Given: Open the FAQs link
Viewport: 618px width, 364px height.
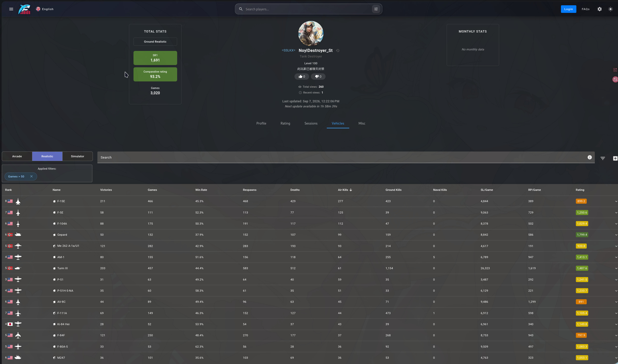Looking at the screenshot, I should (586, 9).
